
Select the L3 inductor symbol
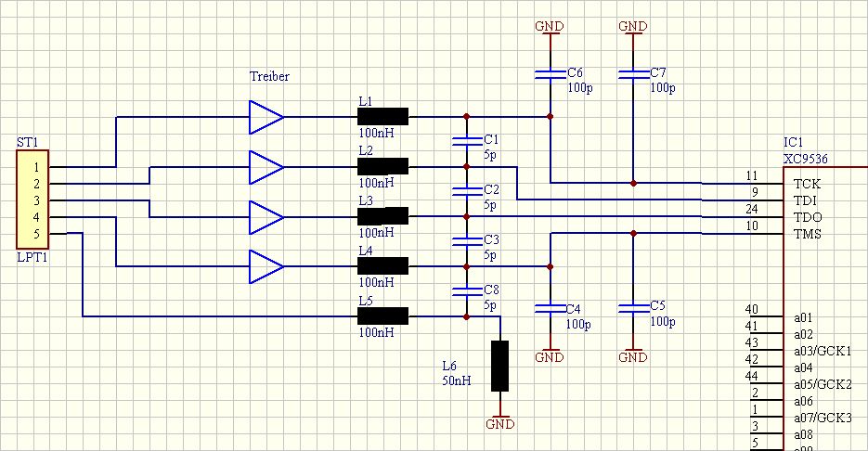pos(382,216)
